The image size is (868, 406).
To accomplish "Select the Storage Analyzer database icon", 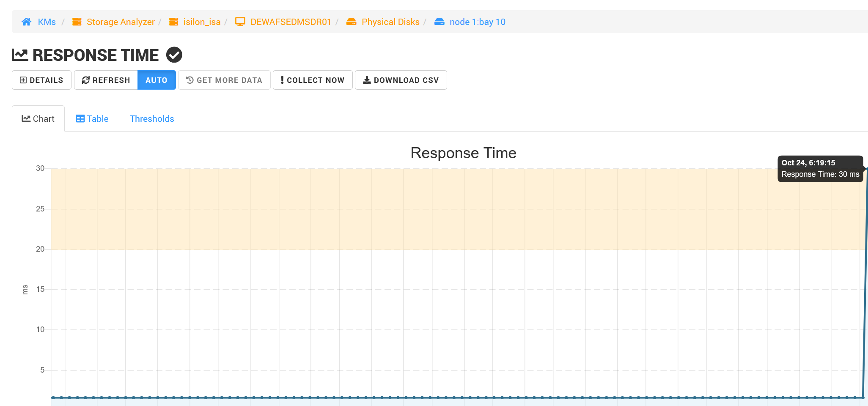I will (x=77, y=22).
